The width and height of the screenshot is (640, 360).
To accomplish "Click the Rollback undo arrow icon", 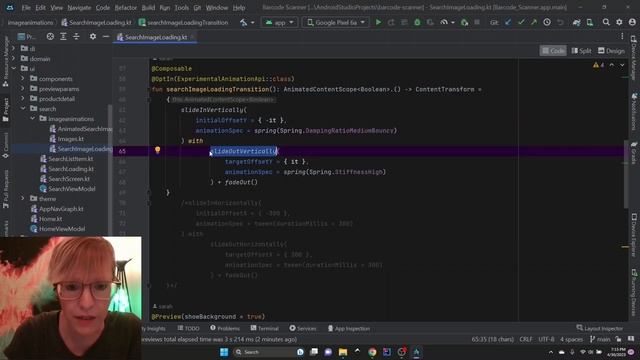I will point(560,22).
